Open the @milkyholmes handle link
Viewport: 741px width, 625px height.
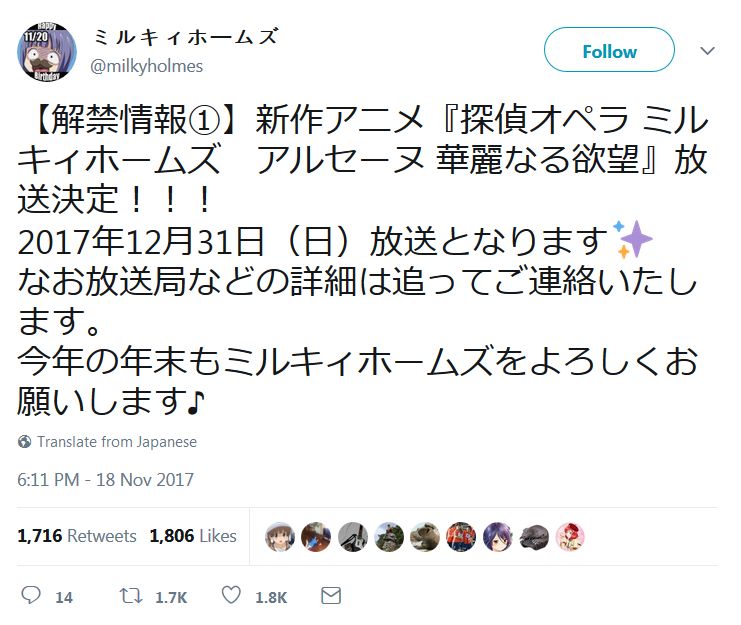146,66
